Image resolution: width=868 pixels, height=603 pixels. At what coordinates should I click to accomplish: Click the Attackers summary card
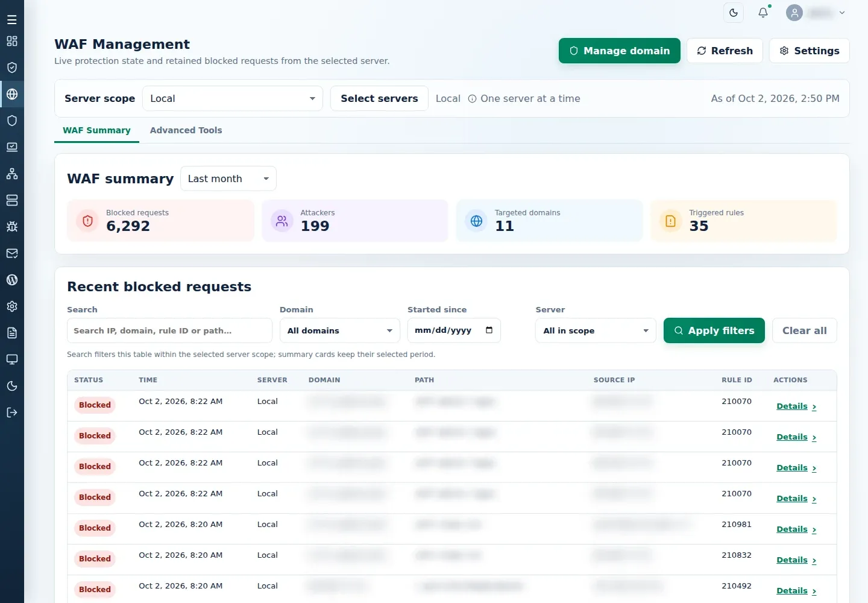pos(355,221)
